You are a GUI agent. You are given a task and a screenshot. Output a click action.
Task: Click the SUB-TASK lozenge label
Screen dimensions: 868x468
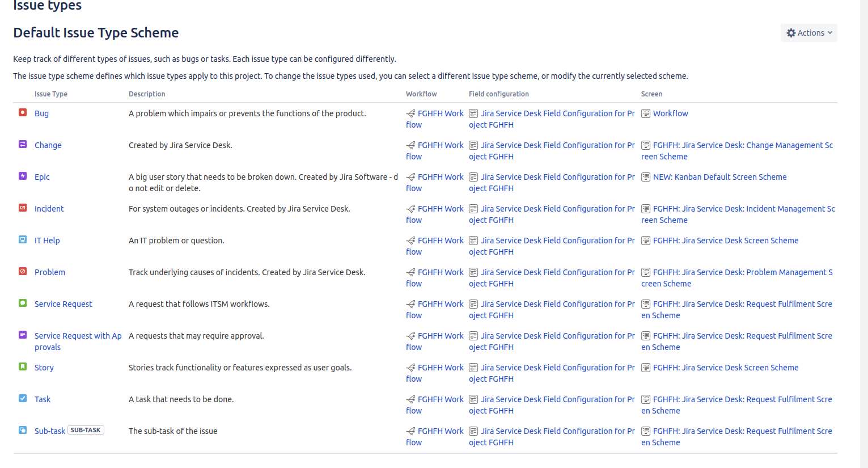(x=86, y=430)
